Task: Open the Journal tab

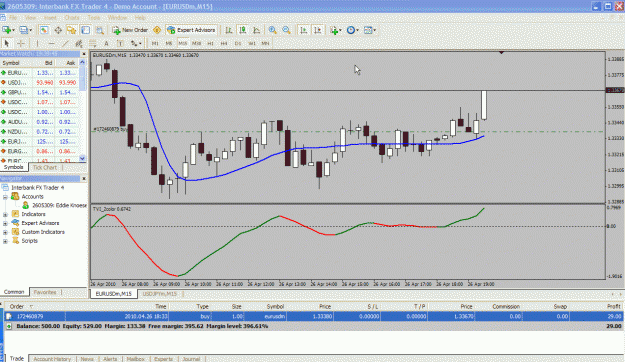Action: tap(191, 359)
